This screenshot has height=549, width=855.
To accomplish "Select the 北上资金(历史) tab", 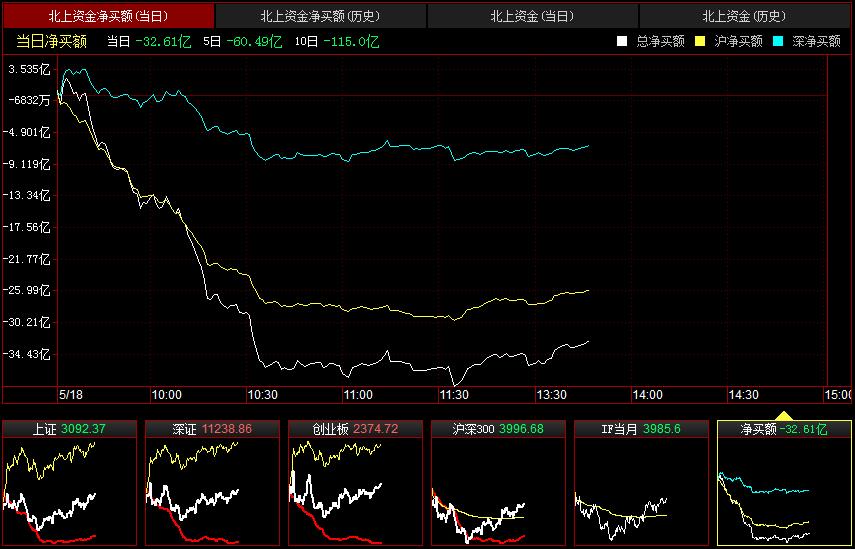I will (745, 16).
